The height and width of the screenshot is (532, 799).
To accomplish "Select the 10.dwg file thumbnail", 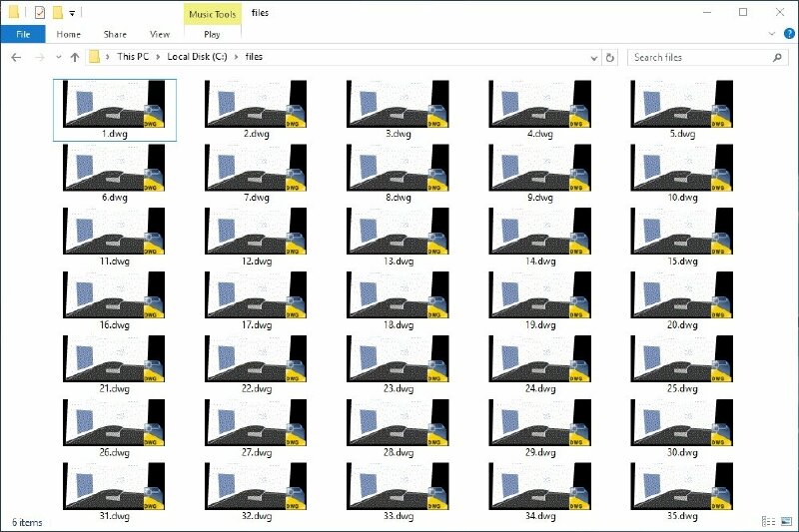I will [x=682, y=168].
